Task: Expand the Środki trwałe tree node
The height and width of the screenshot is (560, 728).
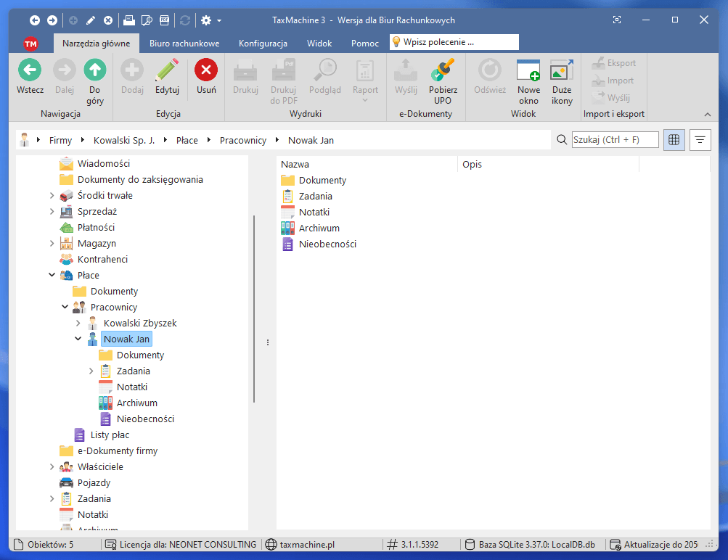Action: coord(52,195)
